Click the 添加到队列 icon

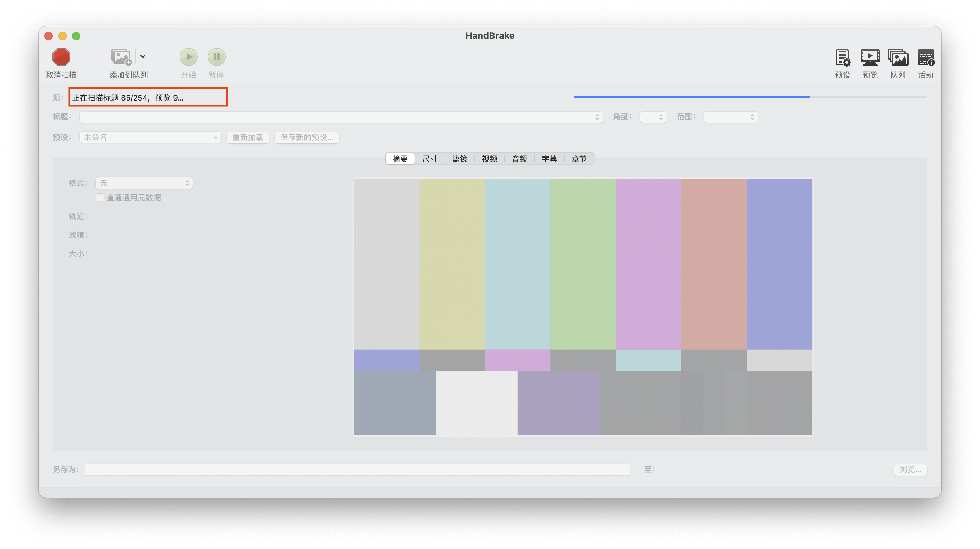click(121, 57)
